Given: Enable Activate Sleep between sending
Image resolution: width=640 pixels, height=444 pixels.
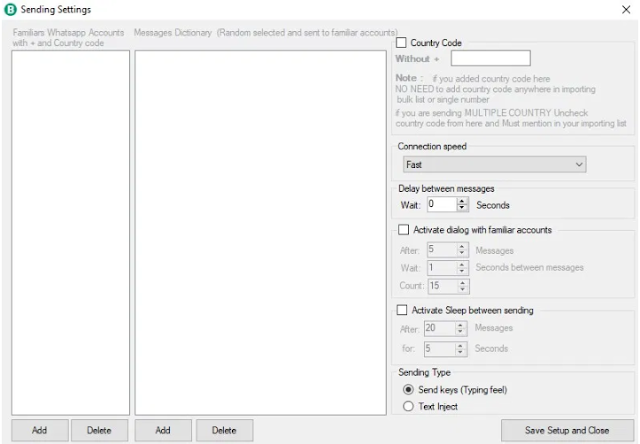Looking at the screenshot, I should 402,310.
